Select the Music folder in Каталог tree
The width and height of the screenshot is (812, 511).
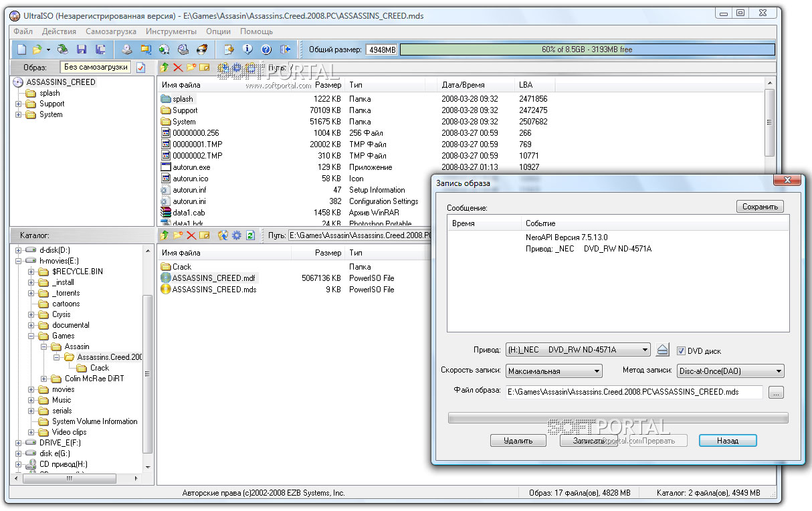click(62, 400)
